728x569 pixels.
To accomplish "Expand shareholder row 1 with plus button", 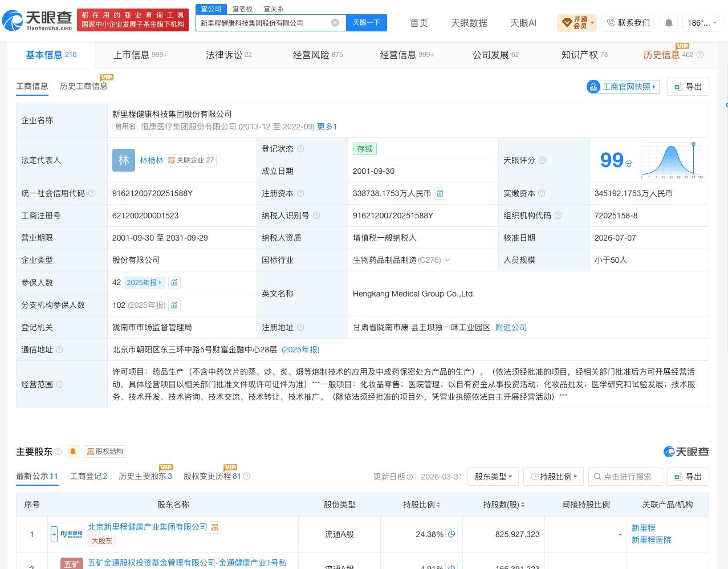I will 54,534.
